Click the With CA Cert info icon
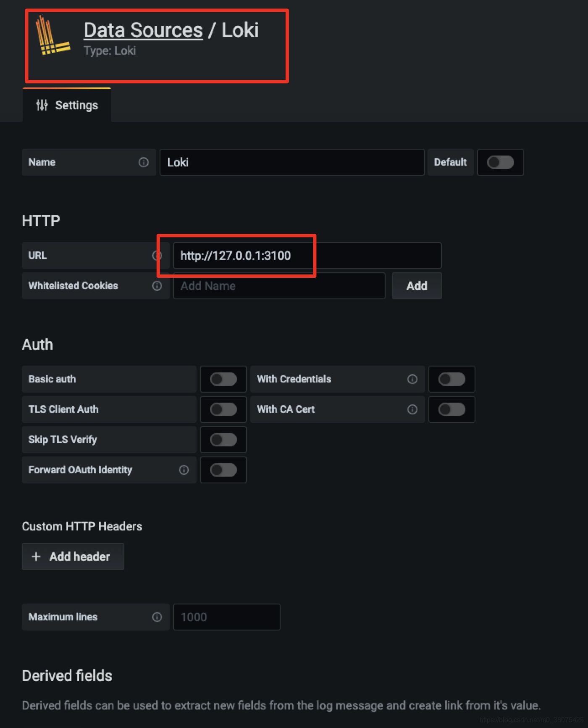This screenshot has height=728, width=588. 412,409
